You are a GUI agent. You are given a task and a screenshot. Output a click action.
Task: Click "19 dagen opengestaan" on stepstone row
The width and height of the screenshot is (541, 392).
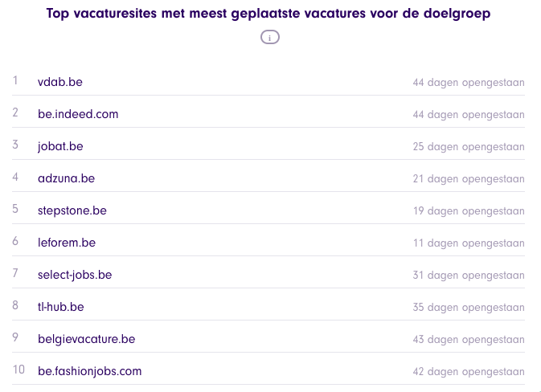coord(469,211)
